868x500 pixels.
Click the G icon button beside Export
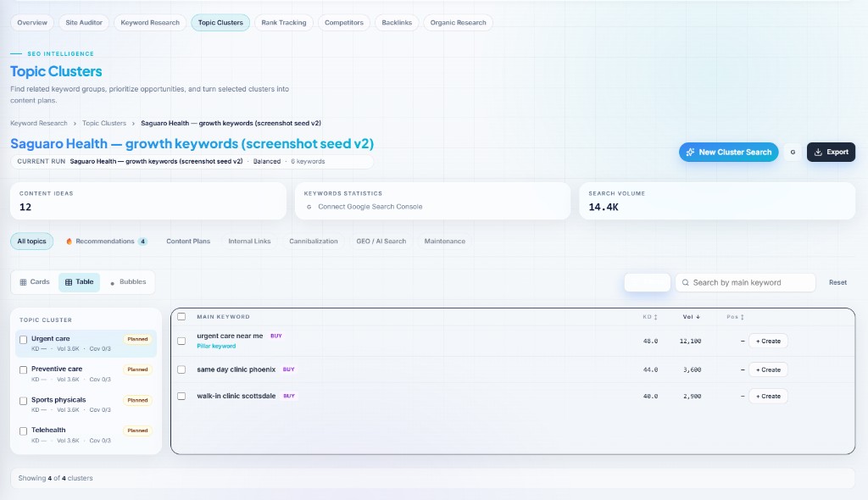coord(793,153)
